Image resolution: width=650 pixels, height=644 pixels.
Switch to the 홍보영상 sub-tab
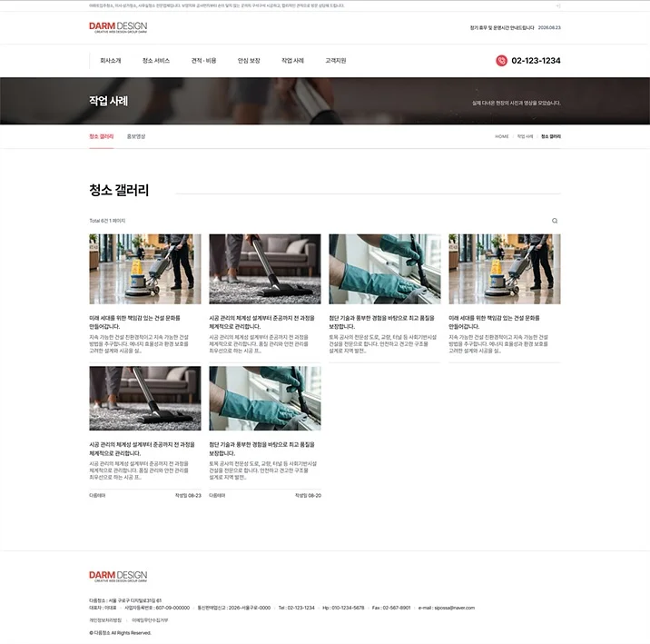tap(136, 136)
